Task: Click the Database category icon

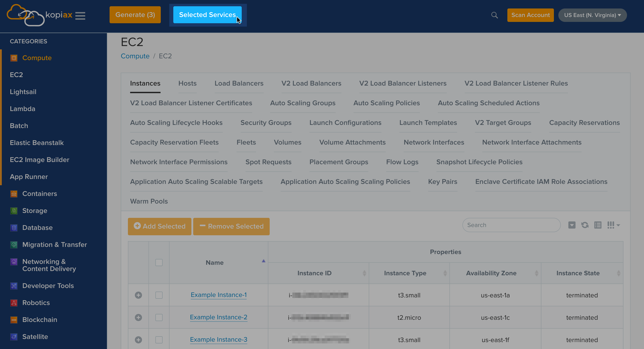Action: [14, 228]
